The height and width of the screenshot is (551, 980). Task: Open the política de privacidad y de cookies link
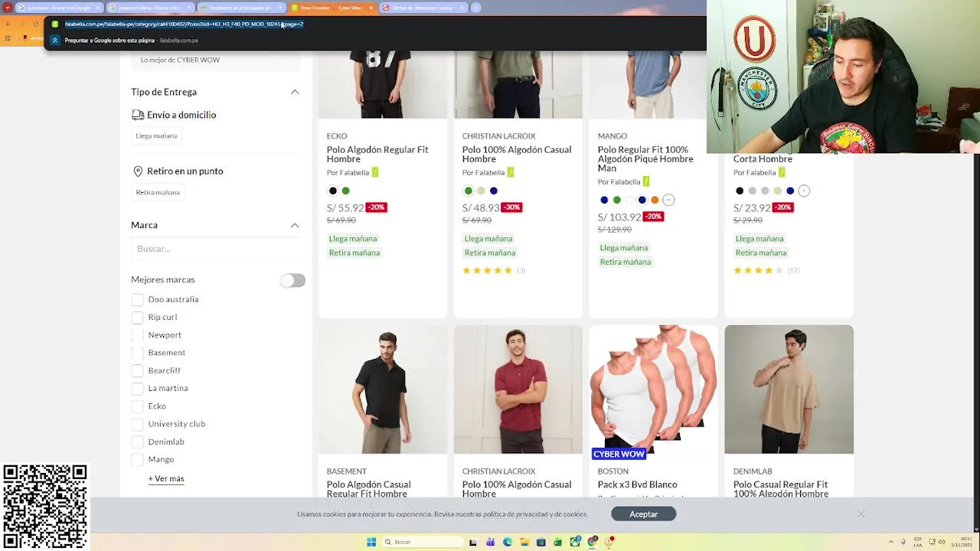(x=535, y=514)
